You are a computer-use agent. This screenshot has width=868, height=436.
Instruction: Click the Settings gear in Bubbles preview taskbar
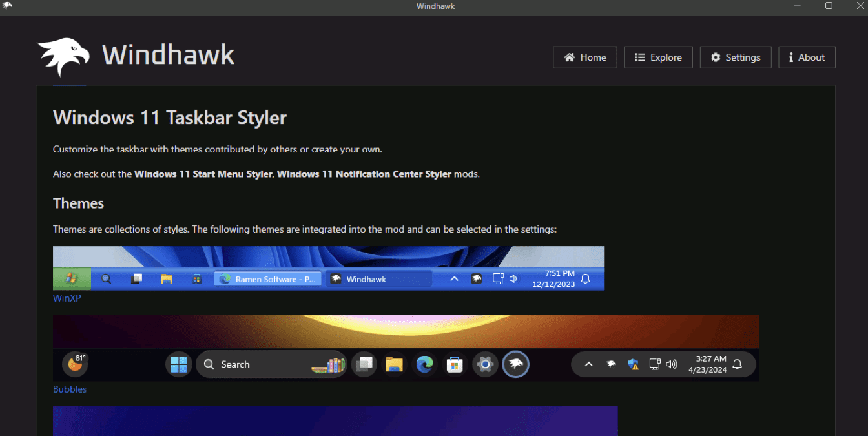[485, 364]
